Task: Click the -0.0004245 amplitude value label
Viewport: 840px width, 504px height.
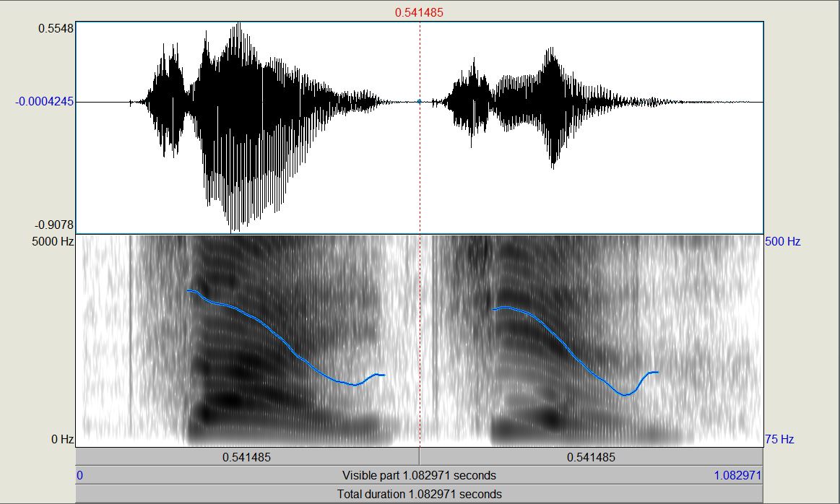Action: pos(45,101)
